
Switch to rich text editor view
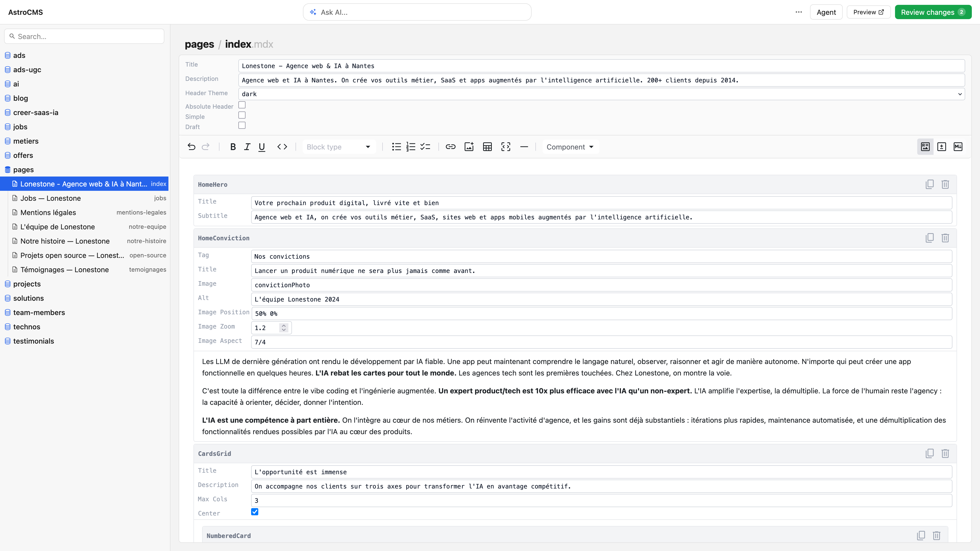coord(925,147)
